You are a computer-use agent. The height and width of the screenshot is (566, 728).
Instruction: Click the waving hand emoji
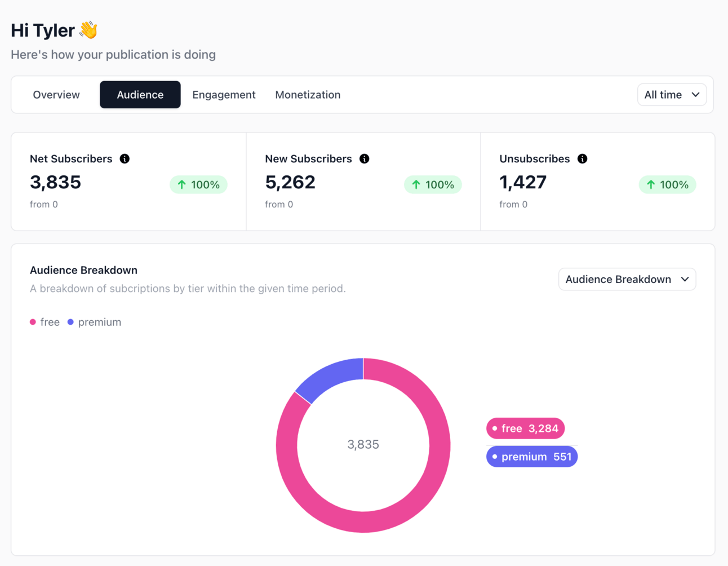point(88,30)
